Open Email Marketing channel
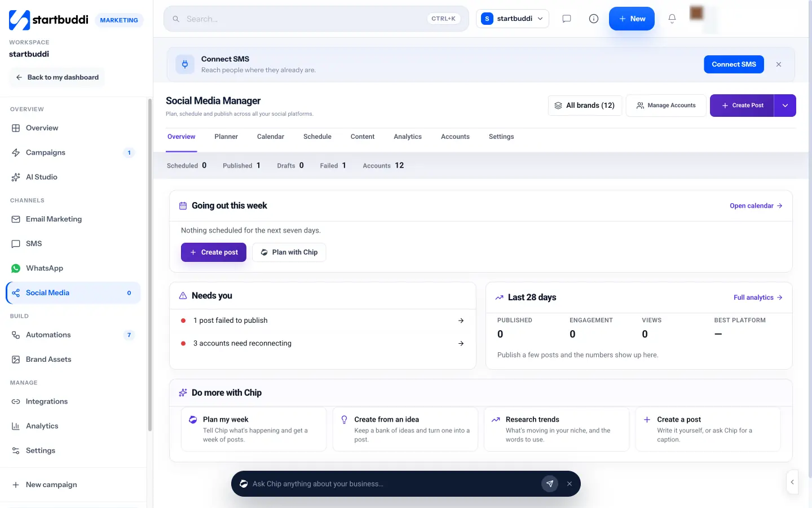The image size is (812, 508). (73, 219)
